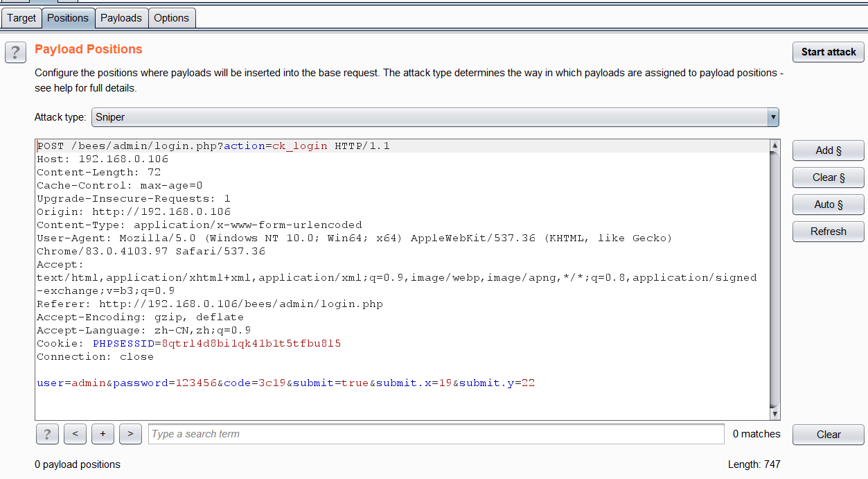Open the Options tab
The height and width of the screenshot is (479, 868).
172,18
